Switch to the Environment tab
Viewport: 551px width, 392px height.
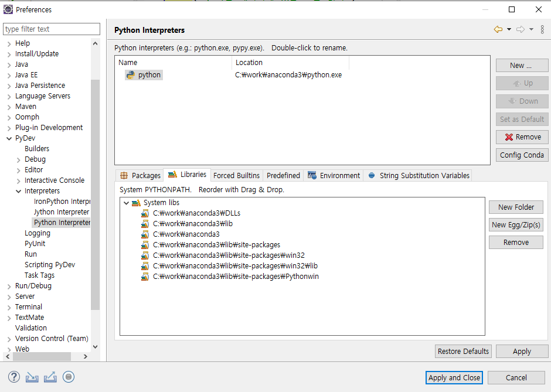coord(334,175)
